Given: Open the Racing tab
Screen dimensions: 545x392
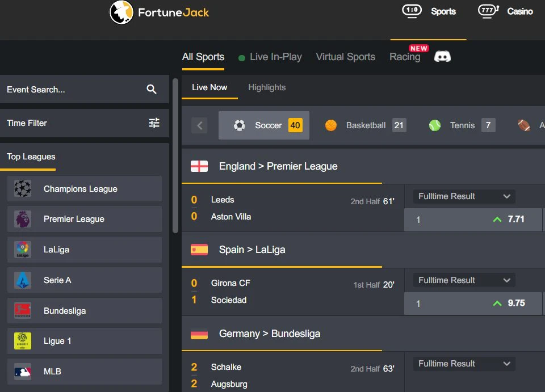Looking at the screenshot, I should pos(405,57).
